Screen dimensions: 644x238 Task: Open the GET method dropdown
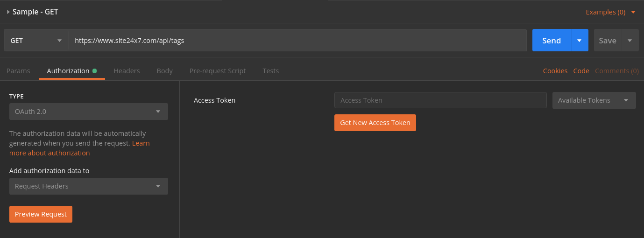[36, 41]
